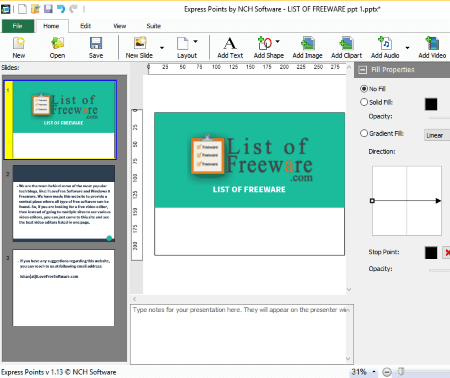
Task: Click Add Clipart in toolbar
Action: click(346, 48)
